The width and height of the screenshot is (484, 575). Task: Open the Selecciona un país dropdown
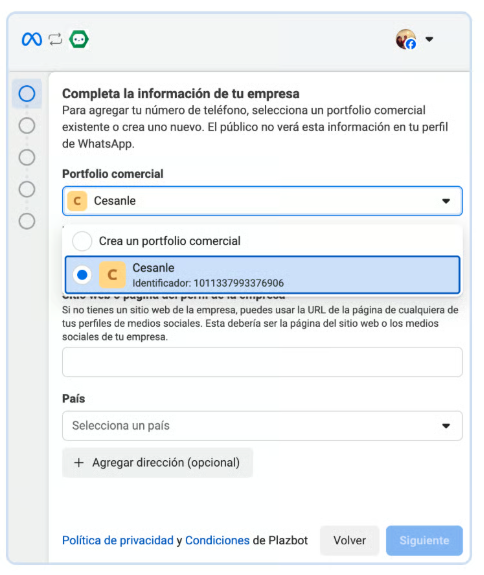[262, 426]
